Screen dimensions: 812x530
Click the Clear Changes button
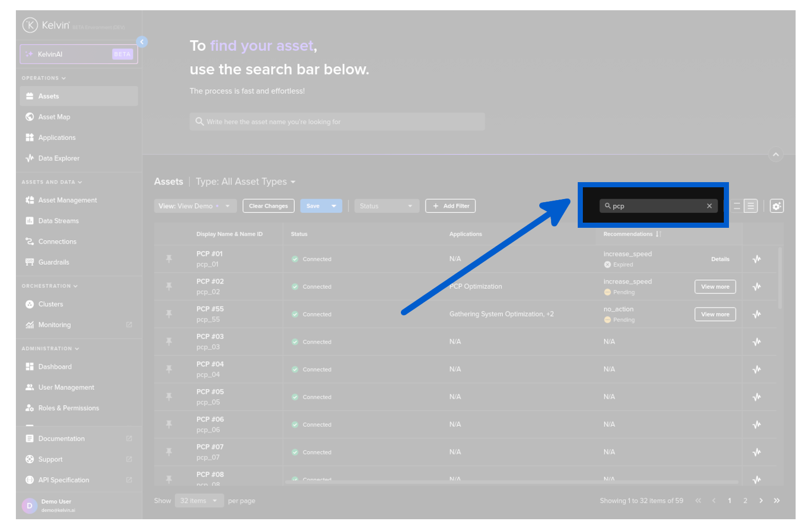pos(268,206)
